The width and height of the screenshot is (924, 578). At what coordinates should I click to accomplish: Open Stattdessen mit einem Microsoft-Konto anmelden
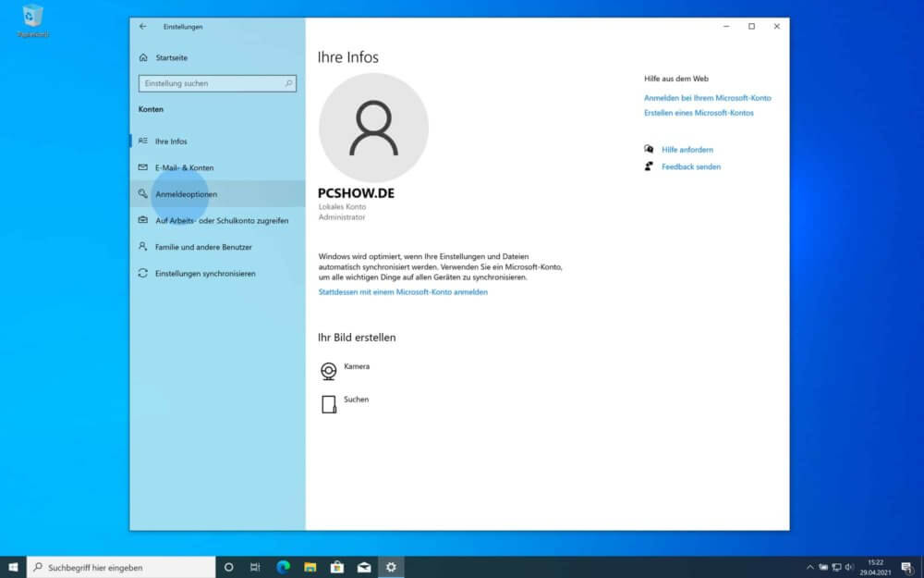pos(403,291)
